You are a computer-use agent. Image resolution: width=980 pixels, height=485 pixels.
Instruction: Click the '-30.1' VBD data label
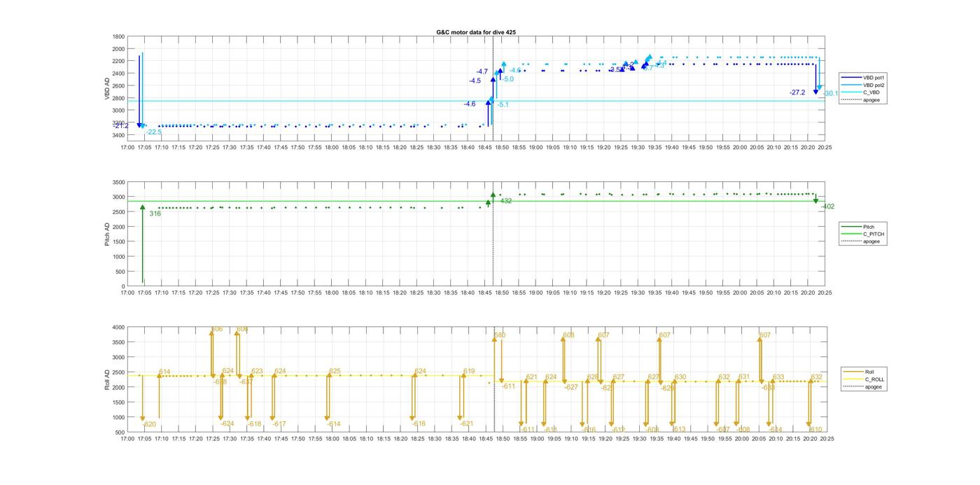(x=831, y=94)
